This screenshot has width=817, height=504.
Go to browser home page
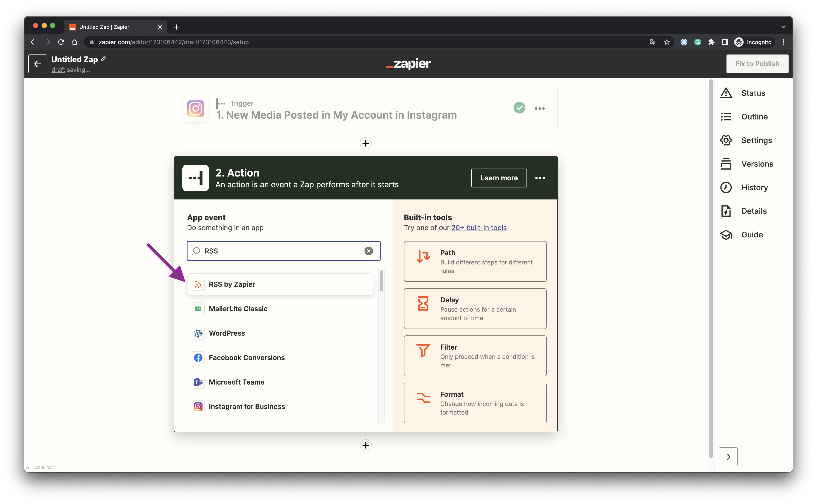[75, 42]
